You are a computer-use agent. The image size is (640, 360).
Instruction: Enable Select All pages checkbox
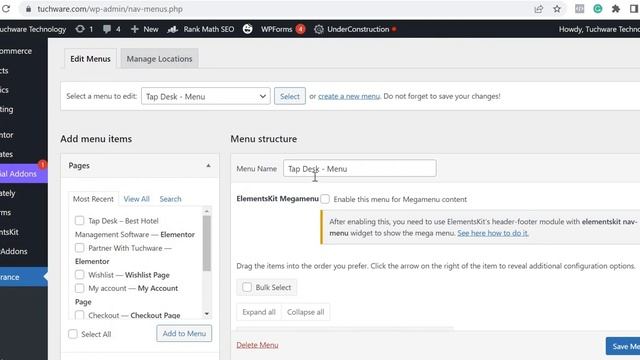[x=73, y=334]
